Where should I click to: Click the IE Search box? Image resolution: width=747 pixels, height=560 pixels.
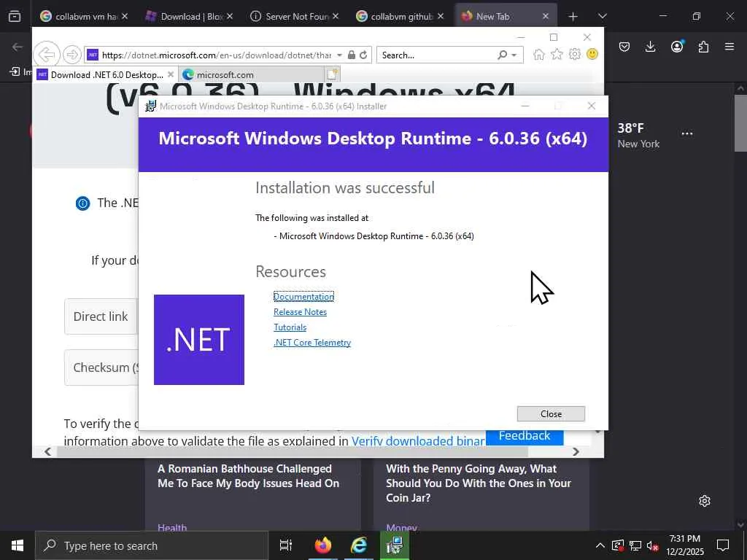pos(436,55)
